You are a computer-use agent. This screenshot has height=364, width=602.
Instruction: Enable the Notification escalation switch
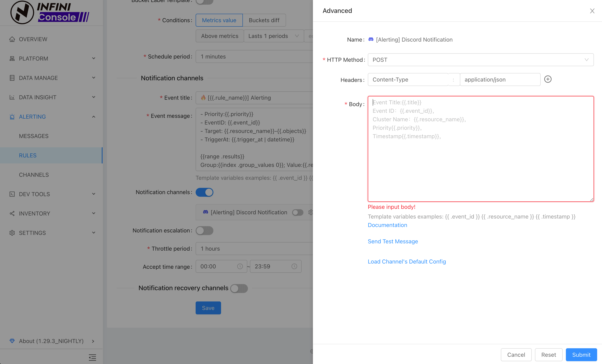(205, 230)
